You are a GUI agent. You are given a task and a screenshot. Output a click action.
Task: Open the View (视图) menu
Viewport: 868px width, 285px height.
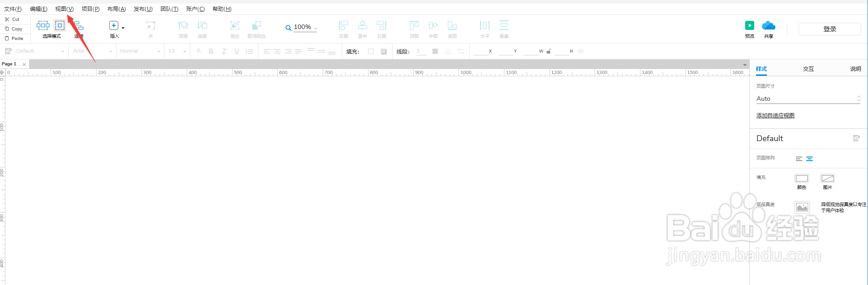64,9
